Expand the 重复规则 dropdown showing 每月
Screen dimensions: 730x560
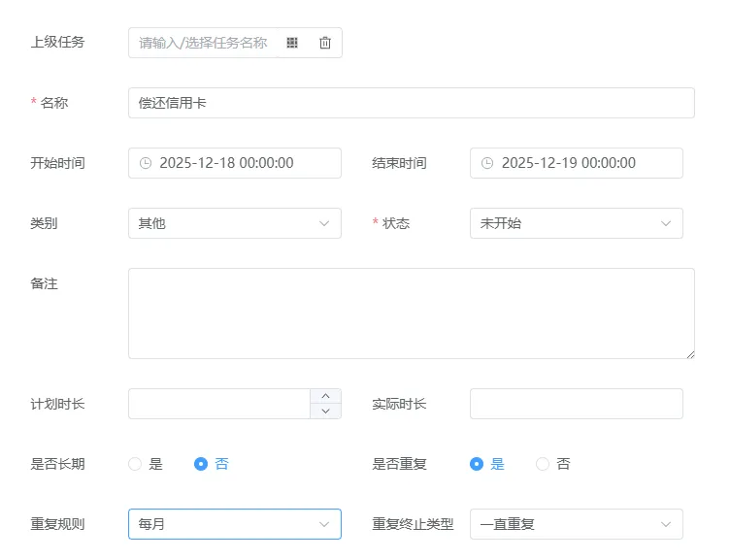click(234, 524)
